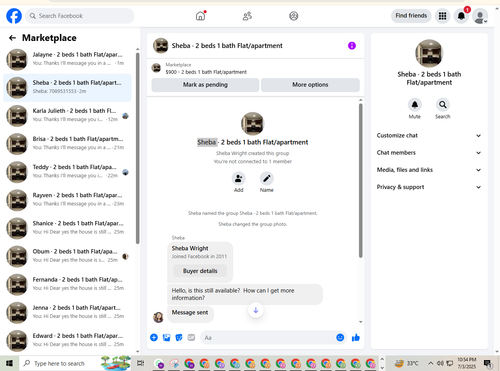Open the taskbar volume icon
500x371 pixels.
440,363
